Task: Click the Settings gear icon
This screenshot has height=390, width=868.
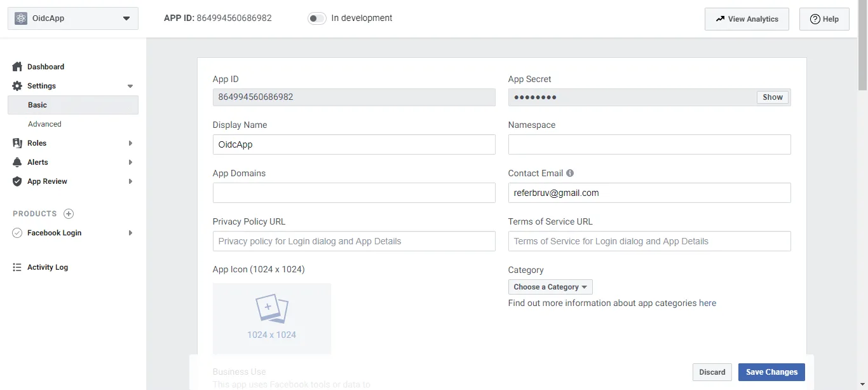Action: [x=17, y=86]
